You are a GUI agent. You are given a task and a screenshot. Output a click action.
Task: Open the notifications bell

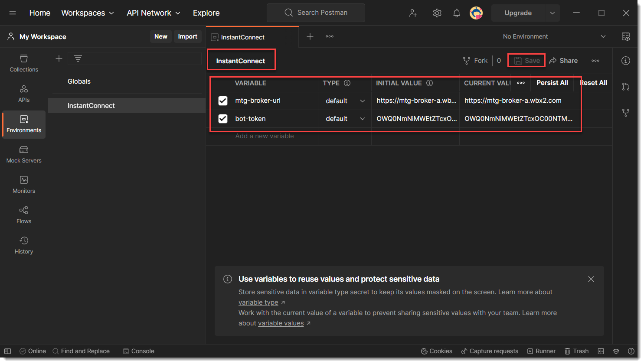click(x=457, y=13)
